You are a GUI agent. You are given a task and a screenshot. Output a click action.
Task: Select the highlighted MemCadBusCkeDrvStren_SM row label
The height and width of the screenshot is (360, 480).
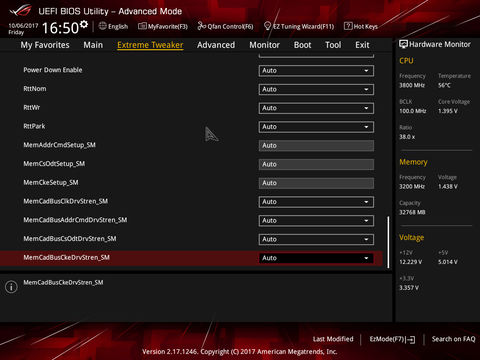(66, 257)
